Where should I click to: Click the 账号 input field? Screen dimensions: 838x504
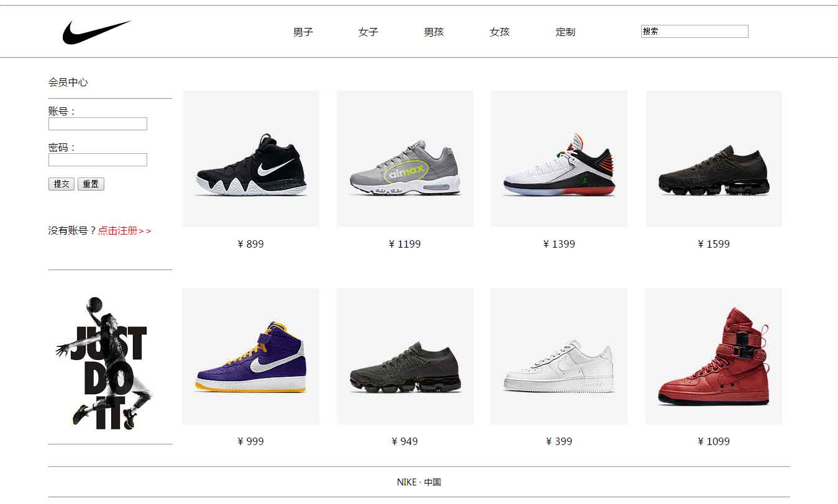tap(98, 124)
